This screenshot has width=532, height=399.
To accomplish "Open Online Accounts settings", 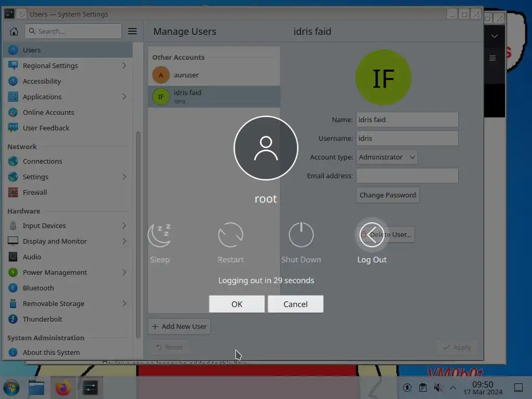I will point(68,112).
